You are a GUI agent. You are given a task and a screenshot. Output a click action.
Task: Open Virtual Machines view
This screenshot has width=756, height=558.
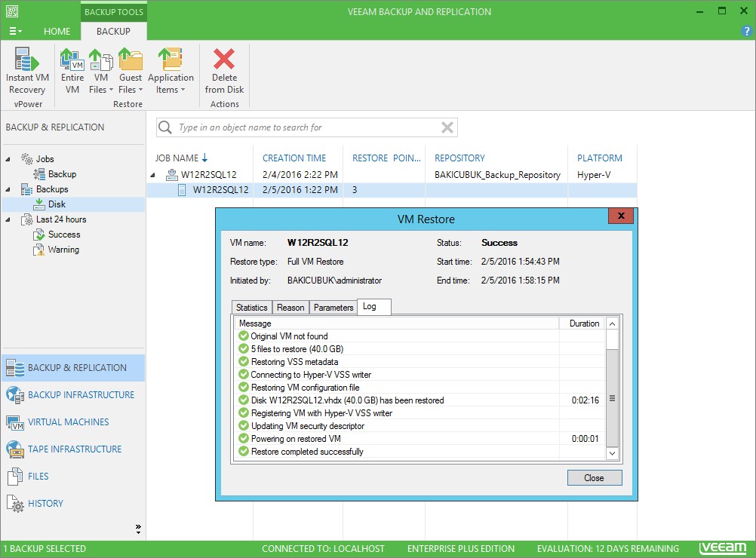click(72, 422)
